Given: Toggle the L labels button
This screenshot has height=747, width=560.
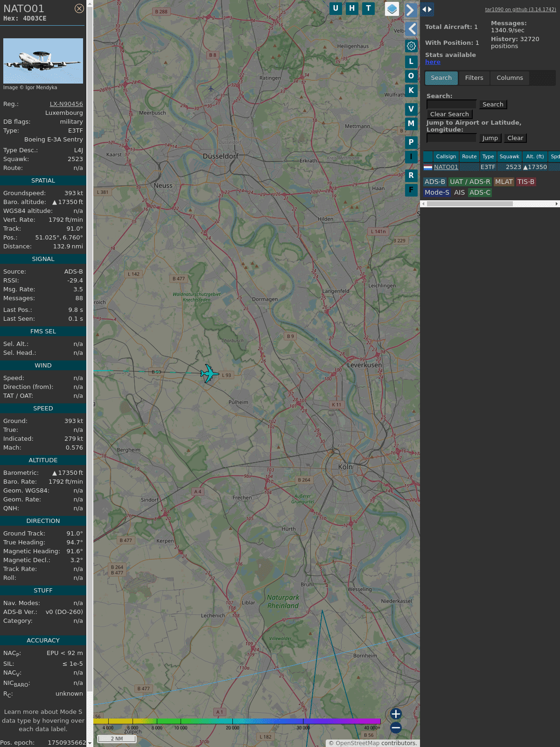Looking at the screenshot, I should tap(411, 62).
